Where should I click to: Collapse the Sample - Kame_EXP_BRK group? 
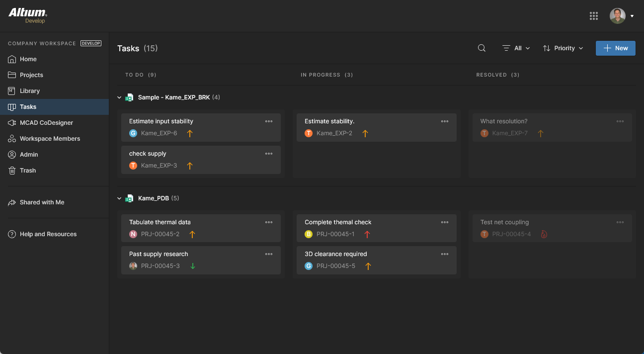point(119,97)
